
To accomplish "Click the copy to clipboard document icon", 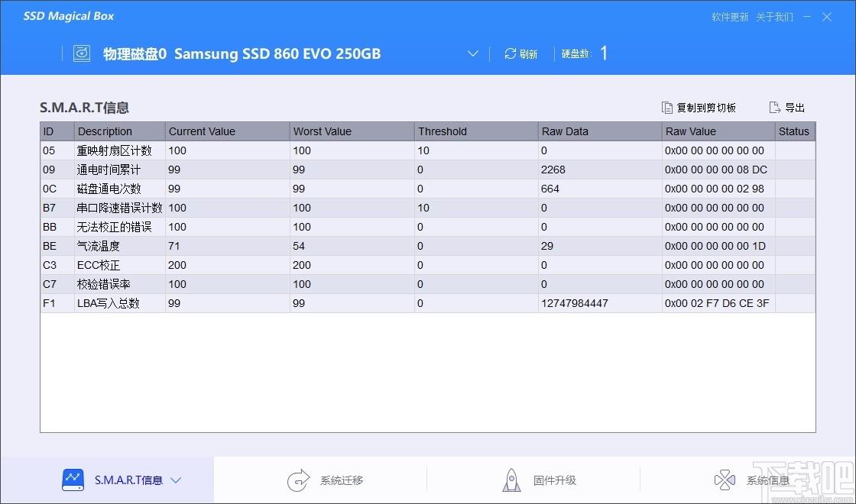I will pos(666,108).
